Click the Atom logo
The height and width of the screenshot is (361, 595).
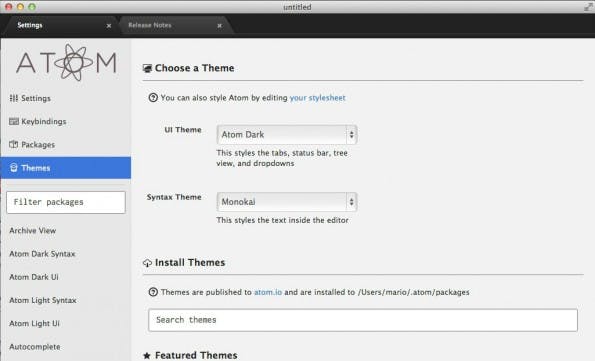point(66,62)
